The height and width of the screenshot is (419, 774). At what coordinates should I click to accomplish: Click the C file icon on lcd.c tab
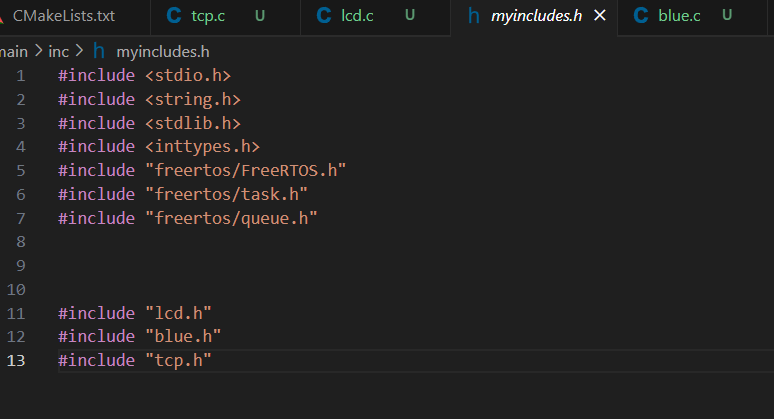(x=324, y=16)
